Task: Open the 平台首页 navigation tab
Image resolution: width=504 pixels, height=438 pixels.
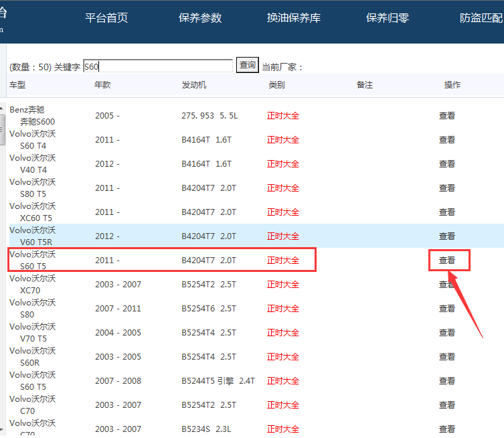Action: [106, 17]
